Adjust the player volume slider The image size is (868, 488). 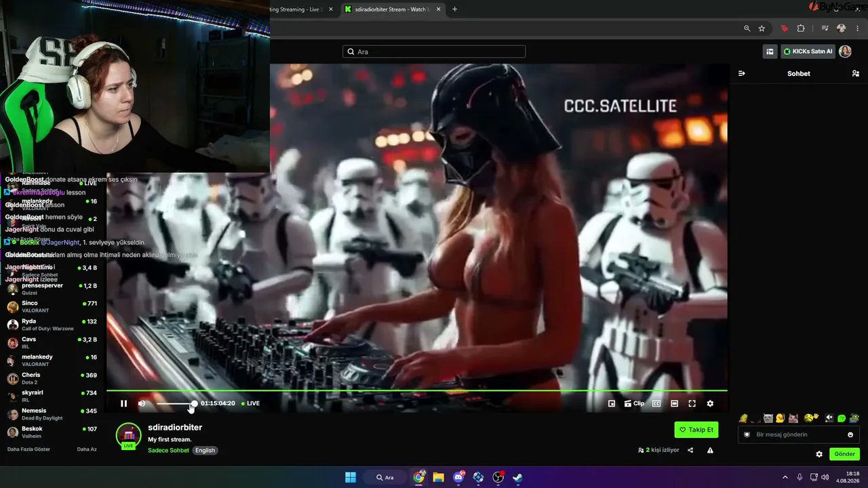point(176,403)
